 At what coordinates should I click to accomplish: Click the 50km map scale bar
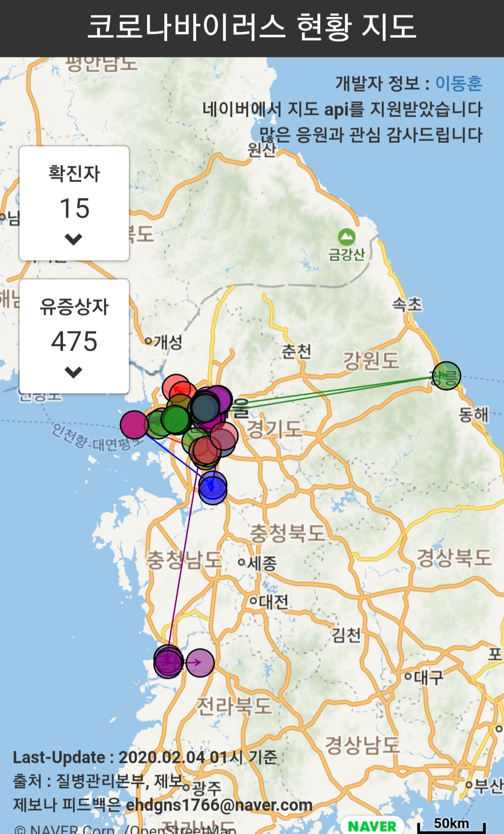451,825
